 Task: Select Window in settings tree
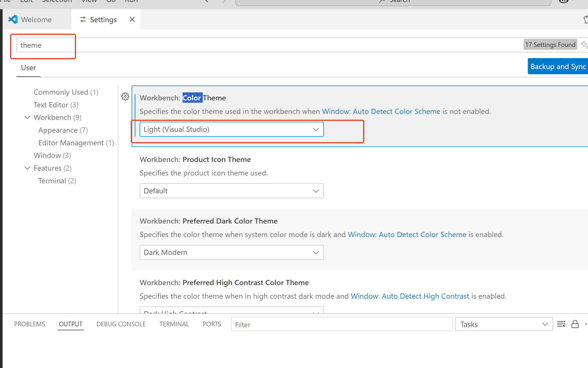[x=52, y=155]
